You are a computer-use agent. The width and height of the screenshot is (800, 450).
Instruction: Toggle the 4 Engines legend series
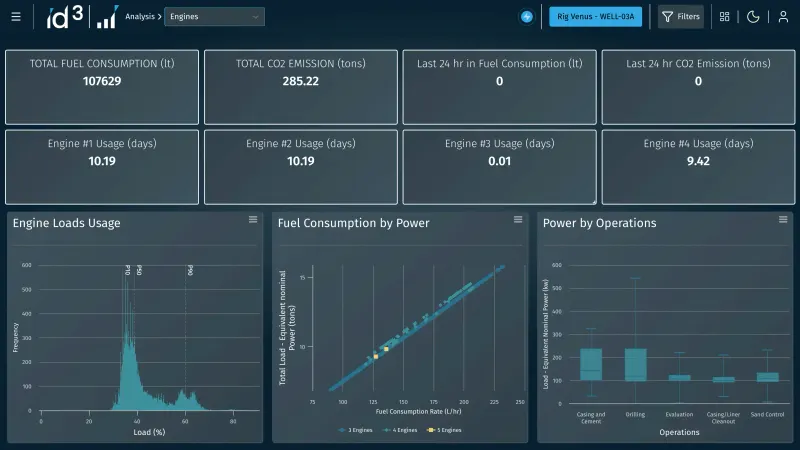401,430
